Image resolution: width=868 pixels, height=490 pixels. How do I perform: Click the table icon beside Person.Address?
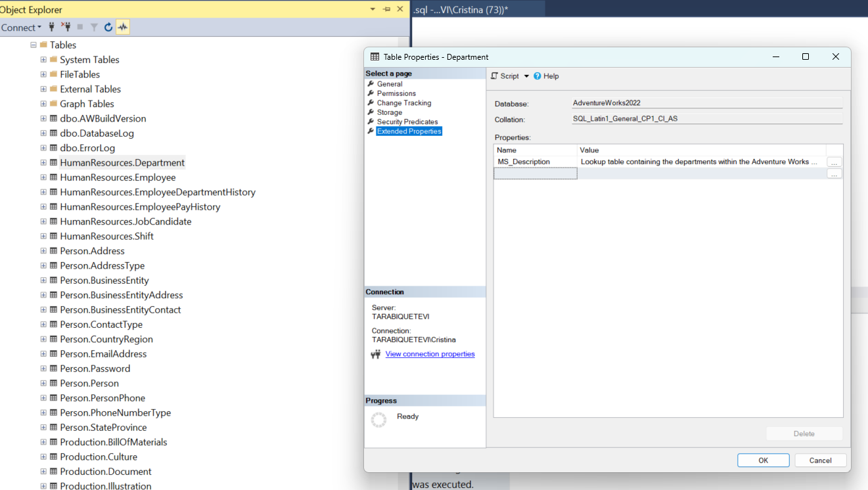[x=53, y=251]
